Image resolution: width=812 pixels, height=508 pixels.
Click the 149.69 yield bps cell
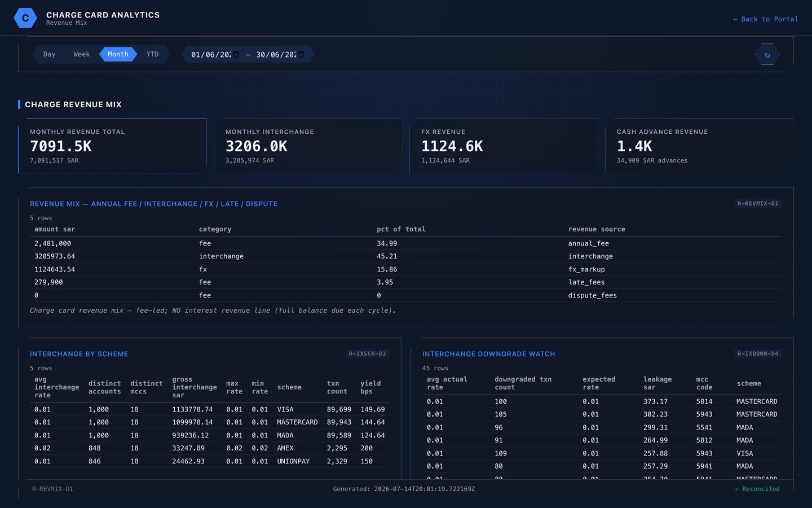coord(373,409)
